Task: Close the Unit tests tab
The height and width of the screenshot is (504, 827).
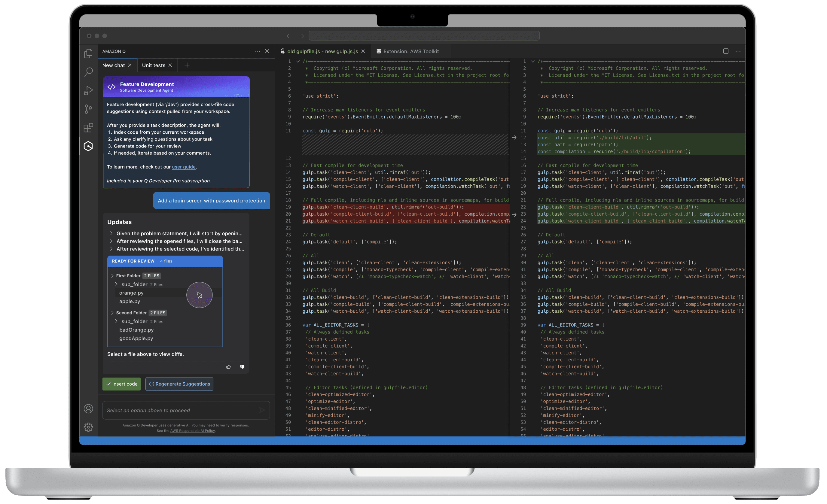Action: pyautogui.click(x=170, y=65)
